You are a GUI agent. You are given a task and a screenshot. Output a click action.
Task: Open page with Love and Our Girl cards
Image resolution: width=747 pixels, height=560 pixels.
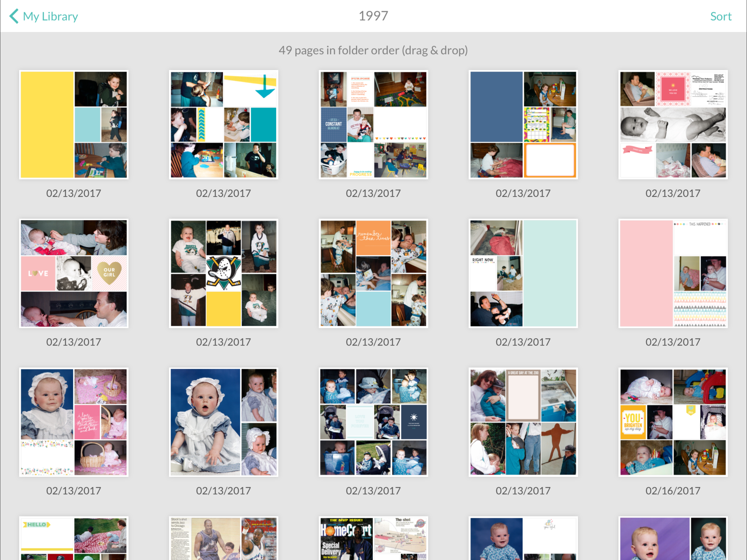(x=74, y=273)
